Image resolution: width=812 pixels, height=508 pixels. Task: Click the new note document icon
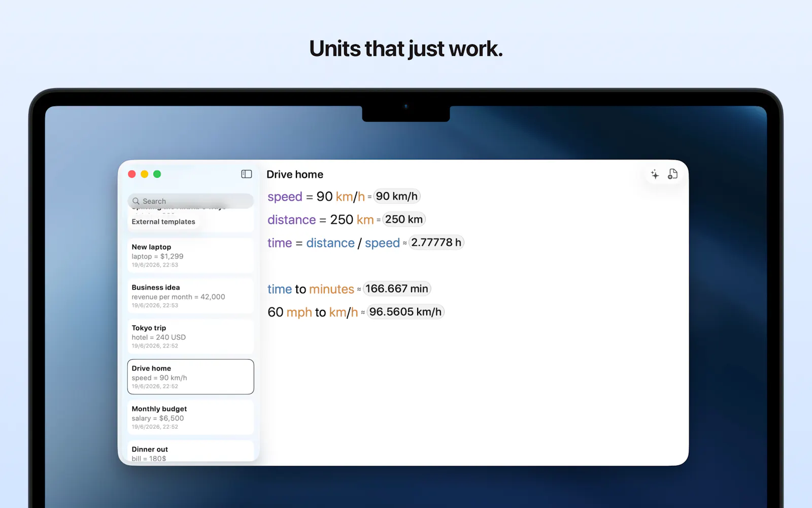coord(672,174)
